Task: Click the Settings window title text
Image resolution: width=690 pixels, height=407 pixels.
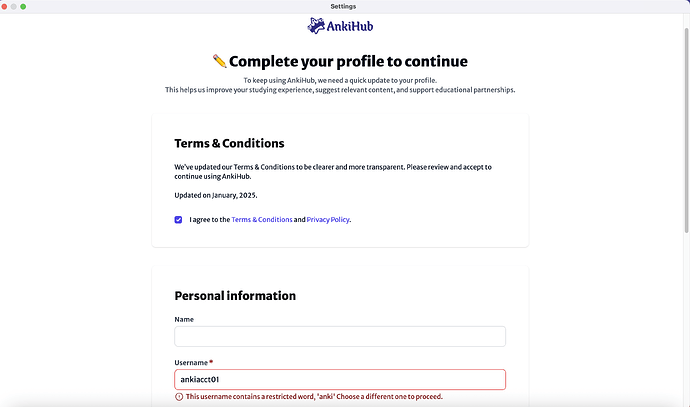Action: tap(343, 7)
